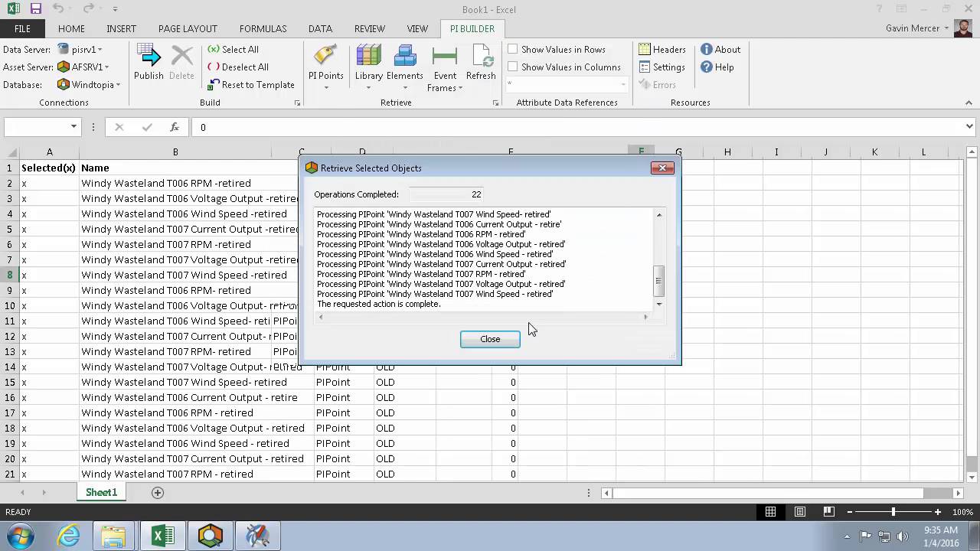Click the Save icon in quick access toolbar
Image resolution: width=980 pixels, height=551 pixels.
(x=36, y=9)
